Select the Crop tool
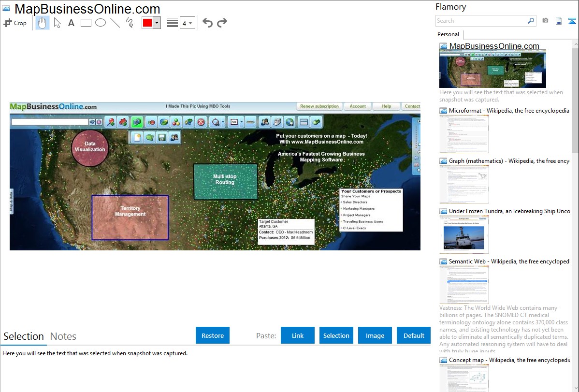 pyautogui.click(x=15, y=23)
